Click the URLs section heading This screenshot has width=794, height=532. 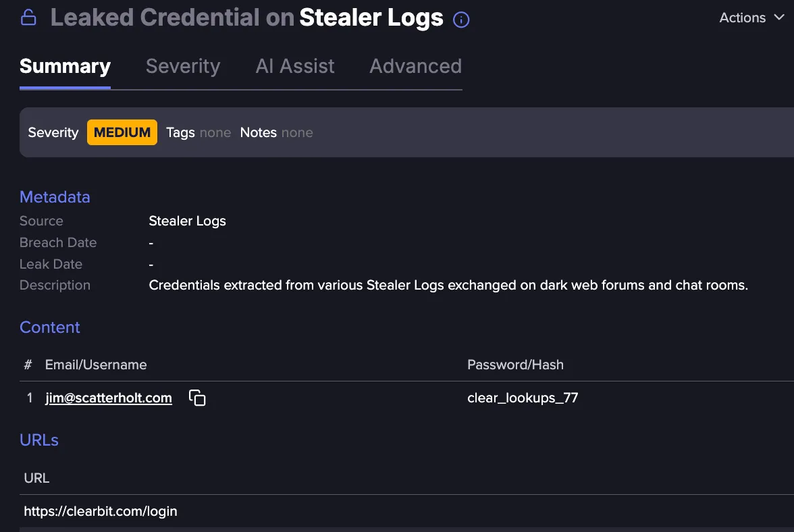[x=39, y=440]
